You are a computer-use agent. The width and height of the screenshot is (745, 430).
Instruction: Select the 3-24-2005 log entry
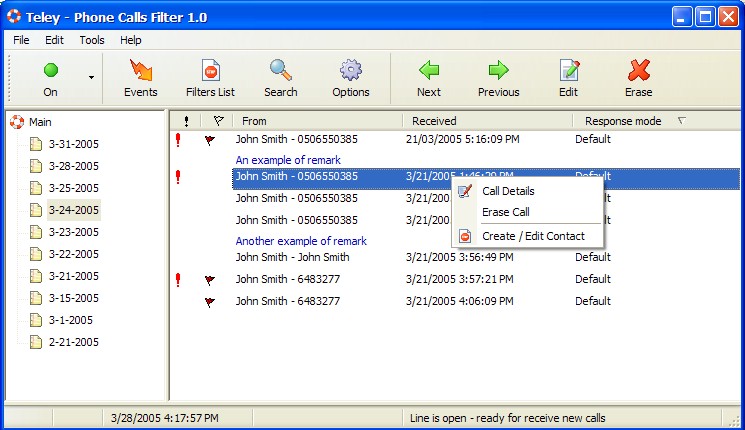[x=74, y=210]
